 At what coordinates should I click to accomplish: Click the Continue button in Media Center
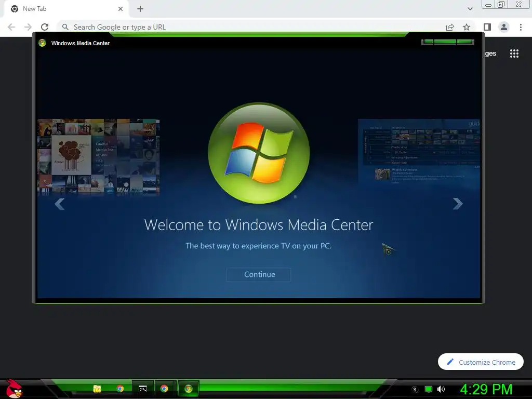[x=259, y=274]
